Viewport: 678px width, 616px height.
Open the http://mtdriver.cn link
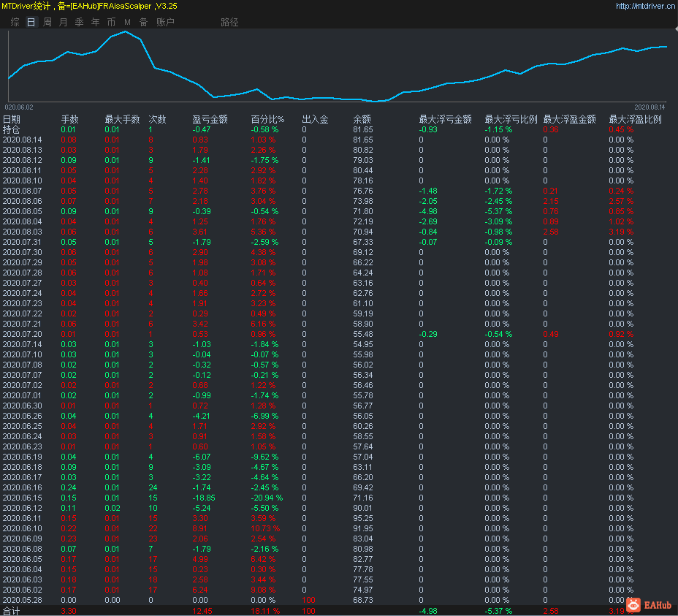[x=644, y=6]
